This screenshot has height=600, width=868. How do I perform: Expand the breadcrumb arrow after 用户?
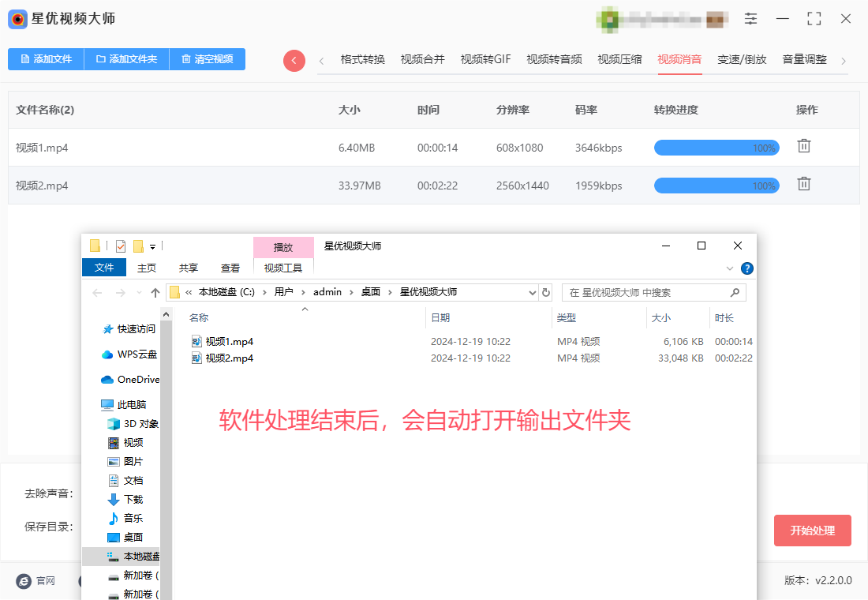pyautogui.click(x=303, y=293)
